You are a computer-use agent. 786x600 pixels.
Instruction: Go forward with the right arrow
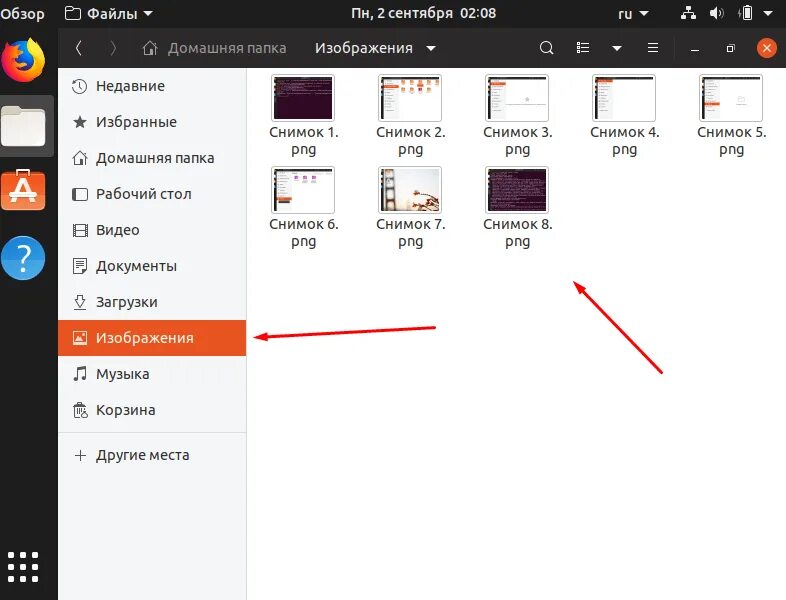click(x=113, y=48)
